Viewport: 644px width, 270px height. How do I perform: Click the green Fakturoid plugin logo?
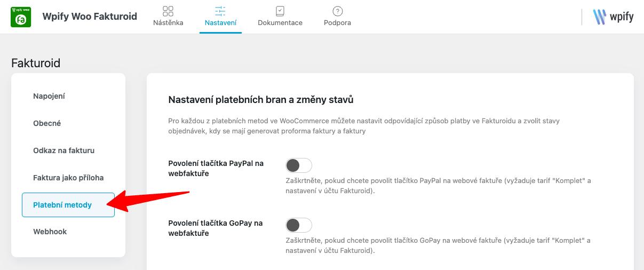[21, 17]
